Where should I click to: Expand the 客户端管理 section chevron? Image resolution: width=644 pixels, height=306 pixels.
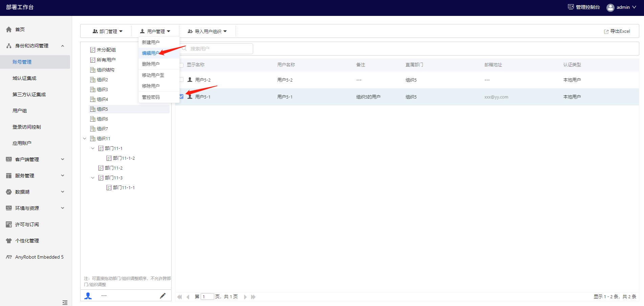pos(63,159)
